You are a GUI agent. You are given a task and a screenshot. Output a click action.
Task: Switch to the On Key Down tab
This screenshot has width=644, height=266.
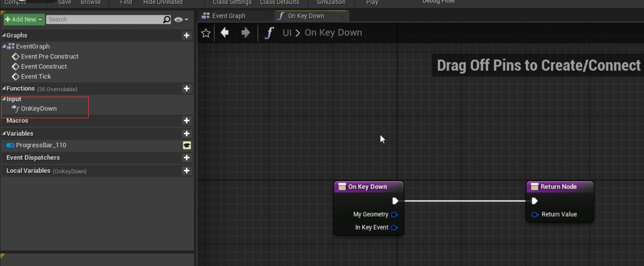tap(312, 16)
